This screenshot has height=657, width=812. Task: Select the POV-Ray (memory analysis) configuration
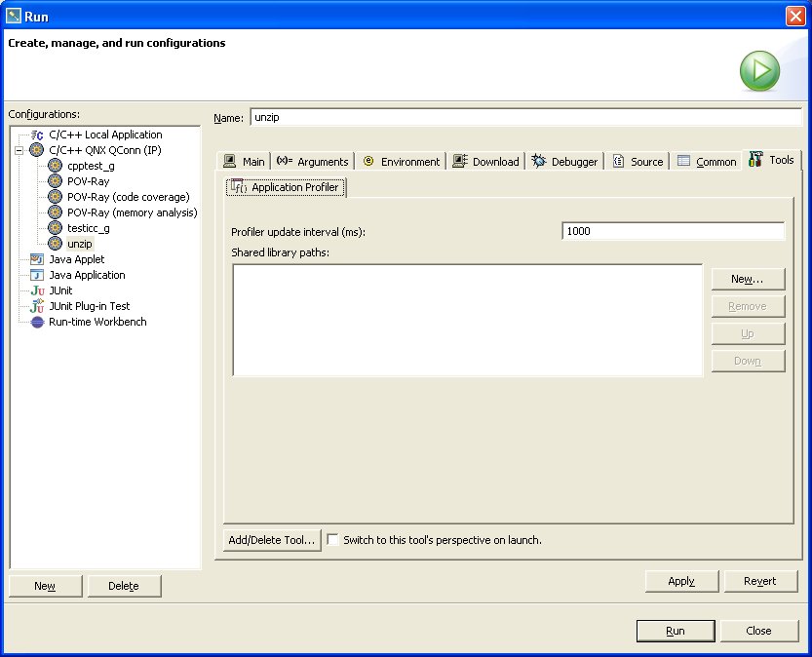coord(56,213)
